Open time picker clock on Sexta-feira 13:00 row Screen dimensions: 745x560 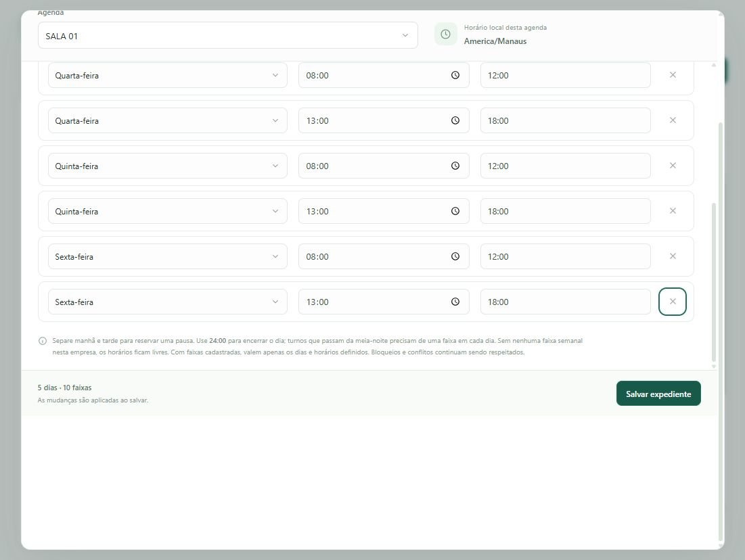[455, 302]
